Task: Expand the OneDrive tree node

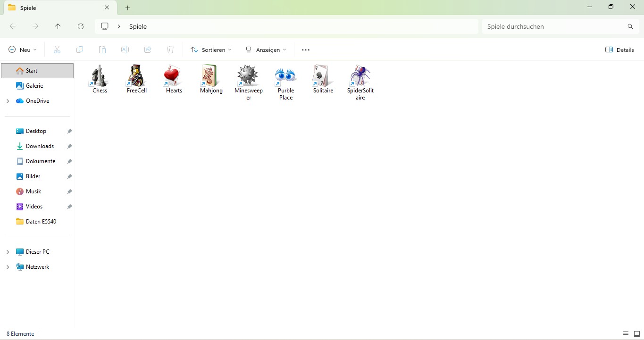Action: [x=8, y=101]
